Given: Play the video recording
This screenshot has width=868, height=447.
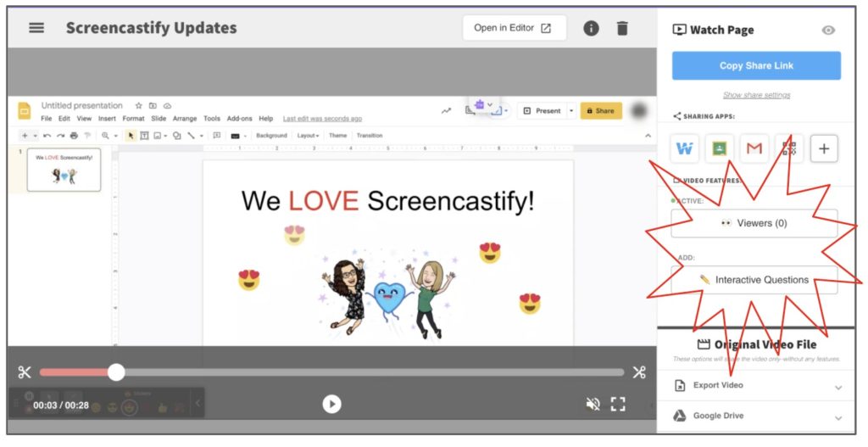Looking at the screenshot, I should tap(331, 404).
